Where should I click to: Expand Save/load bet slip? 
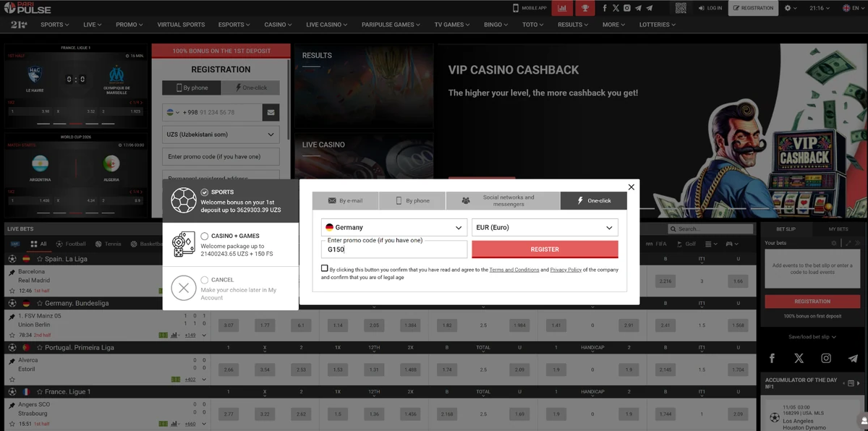pyautogui.click(x=812, y=337)
